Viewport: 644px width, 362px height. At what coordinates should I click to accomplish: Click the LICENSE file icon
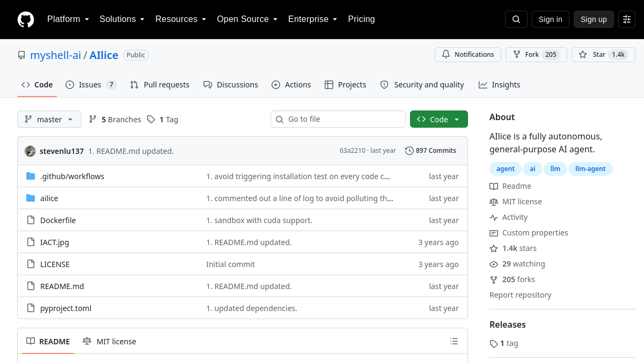31,264
